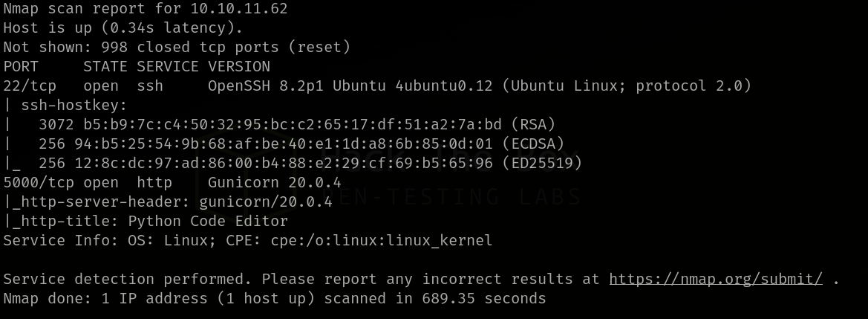
Task: Click the http-server-header gunicorn line
Action: coord(168,202)
